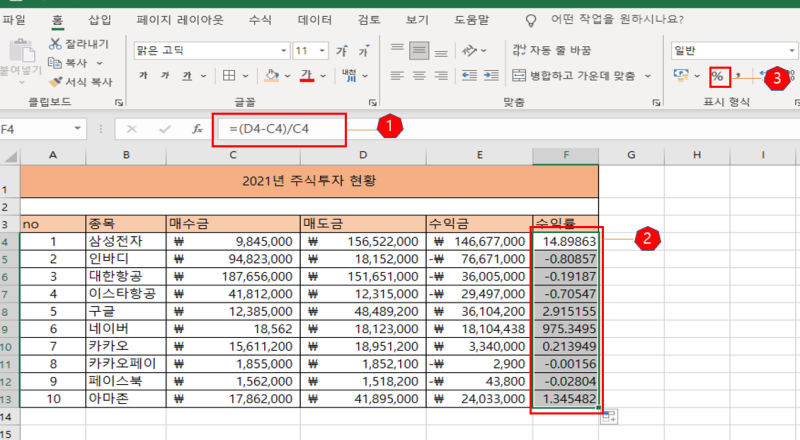Decrease font size with the smaller 가 icon

364,51
